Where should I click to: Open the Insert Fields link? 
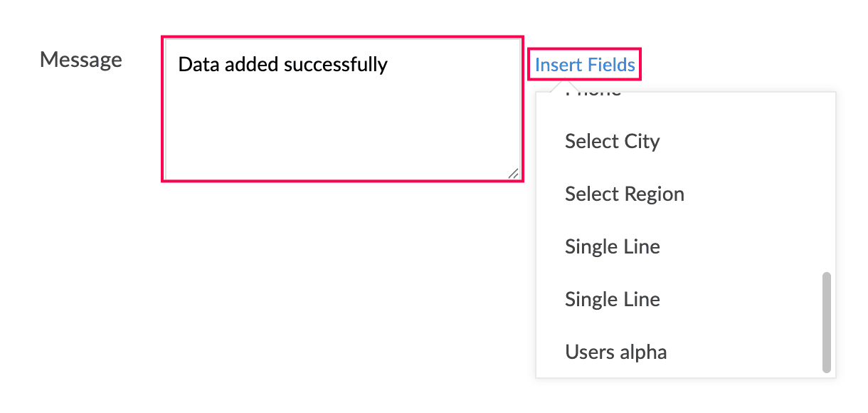pyautogui.click(x=585, y=65)
